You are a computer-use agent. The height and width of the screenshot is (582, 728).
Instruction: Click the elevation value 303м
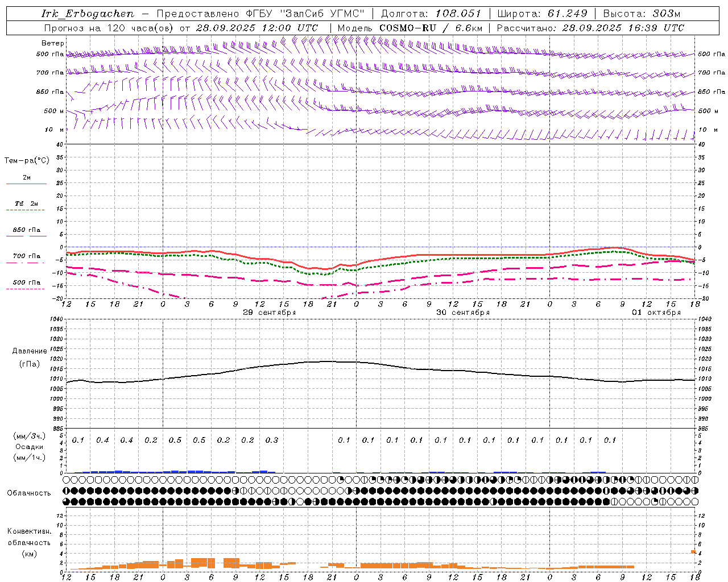[667, 14]
